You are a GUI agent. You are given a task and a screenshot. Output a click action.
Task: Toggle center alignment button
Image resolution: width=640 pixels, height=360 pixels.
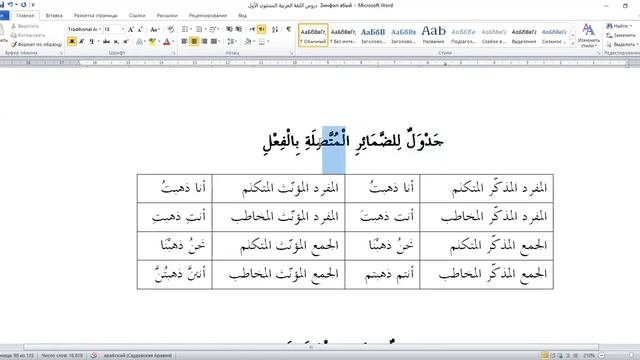coord(194,41)
